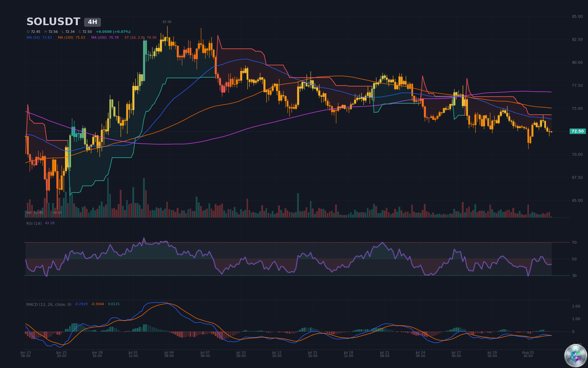This screenshot has width=588, height=368.
Task: Click the MACD (12, 26, close, 9) label
Action: point(49,304)
